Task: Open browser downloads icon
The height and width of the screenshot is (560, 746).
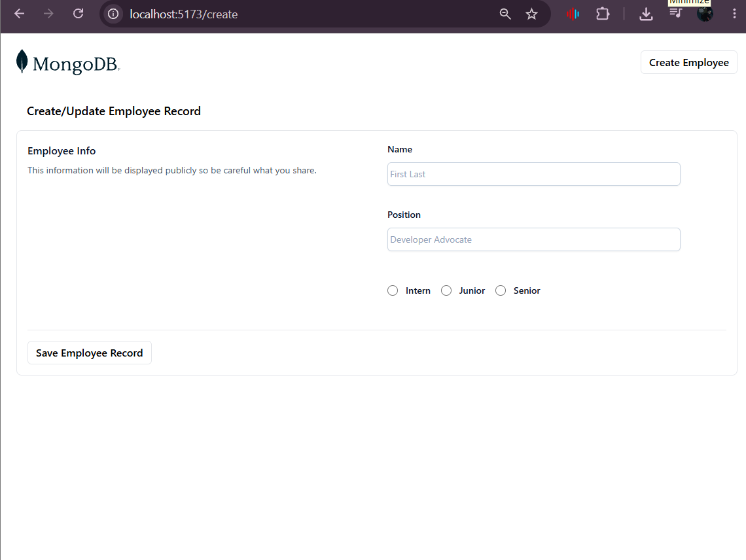Action: click(646, 14)
